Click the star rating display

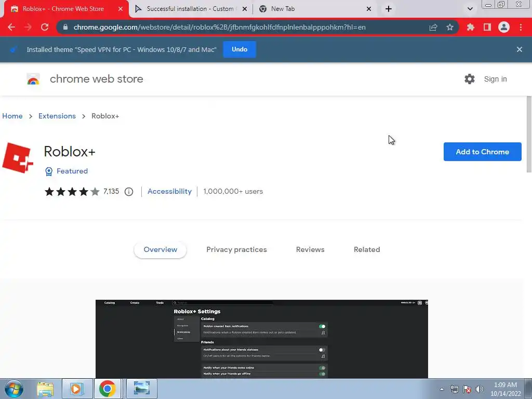(x=72, y=192)
